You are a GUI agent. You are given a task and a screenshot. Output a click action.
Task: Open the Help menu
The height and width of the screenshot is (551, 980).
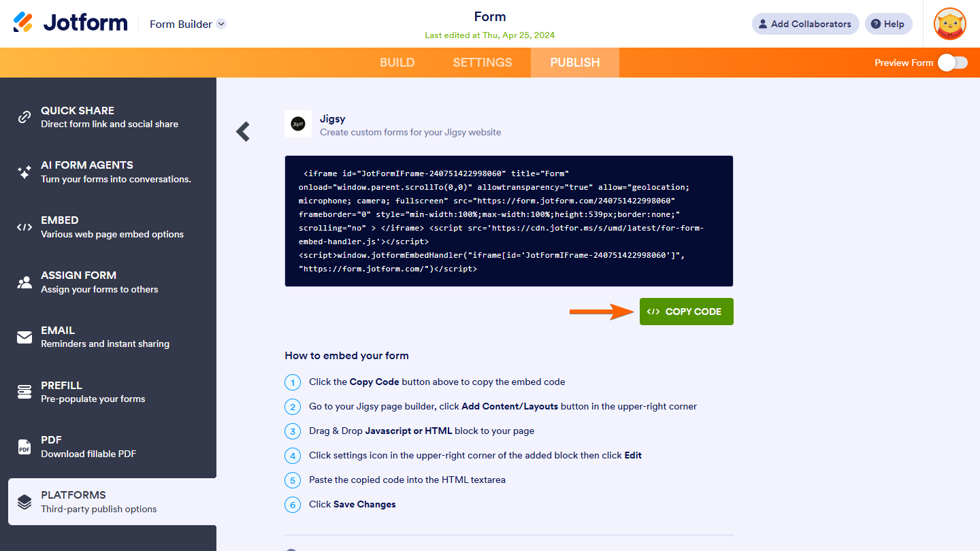pyautogui.click(x=889, y=24)
